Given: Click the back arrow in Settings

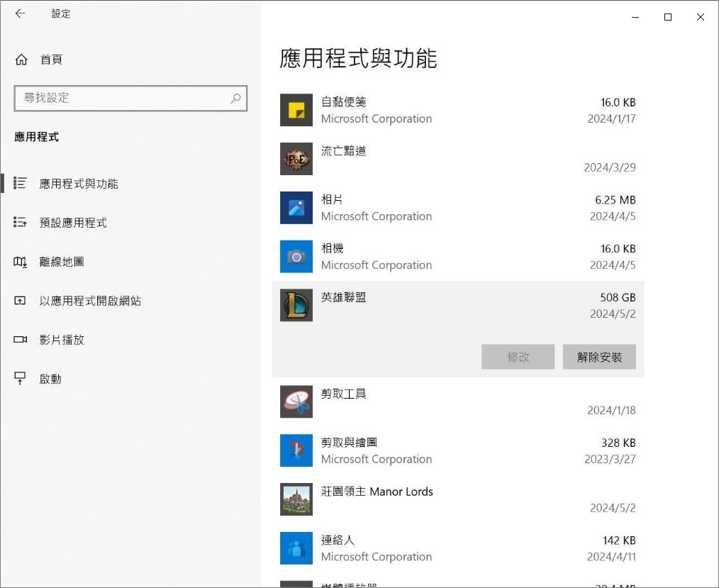Looking at the screenshot, I should [x=20, y=13].
